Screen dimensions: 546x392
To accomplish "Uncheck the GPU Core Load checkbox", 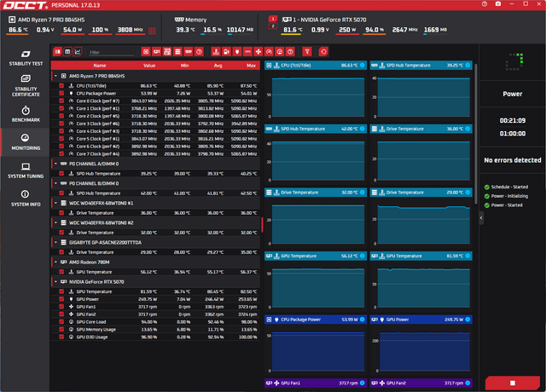I will (61, 322).
